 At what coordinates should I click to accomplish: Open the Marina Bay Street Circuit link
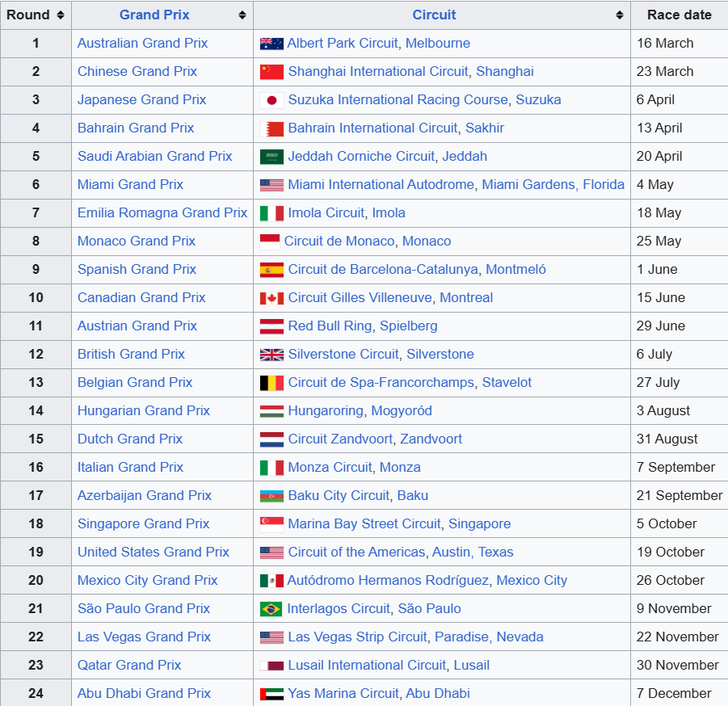(364, 524)
